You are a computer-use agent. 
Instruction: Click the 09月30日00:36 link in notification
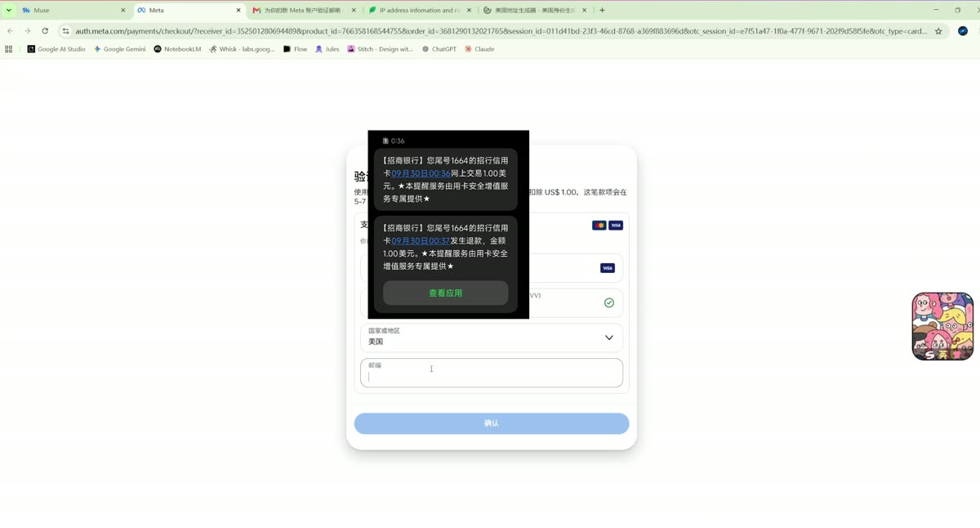tap(421, 173)
